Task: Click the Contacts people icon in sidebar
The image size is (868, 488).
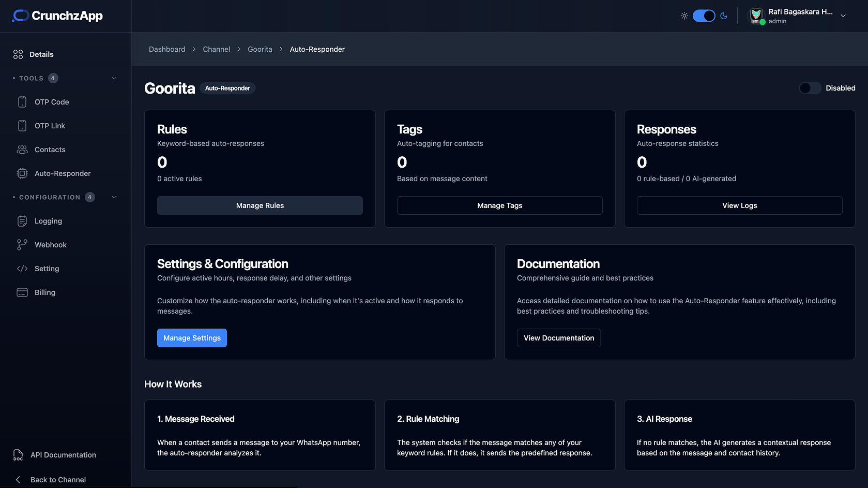Action: pos(22,150)
